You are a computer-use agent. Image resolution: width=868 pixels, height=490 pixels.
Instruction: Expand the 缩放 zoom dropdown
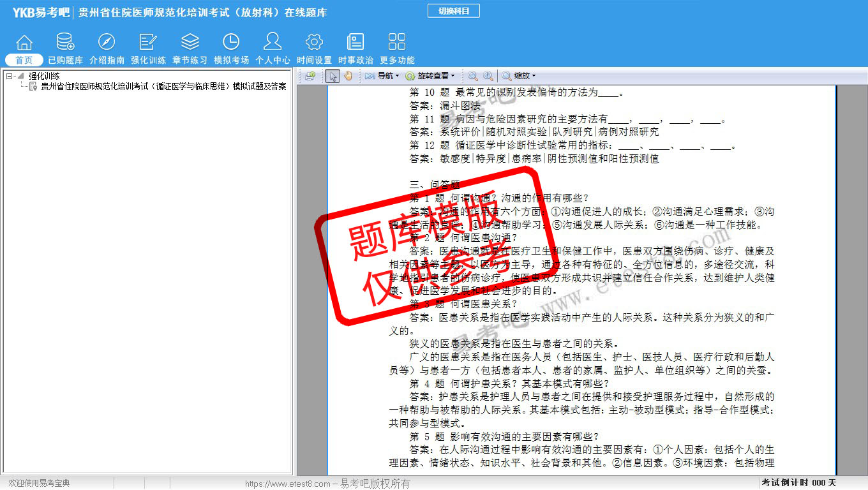pyautogui.click(x=519, y=76)
